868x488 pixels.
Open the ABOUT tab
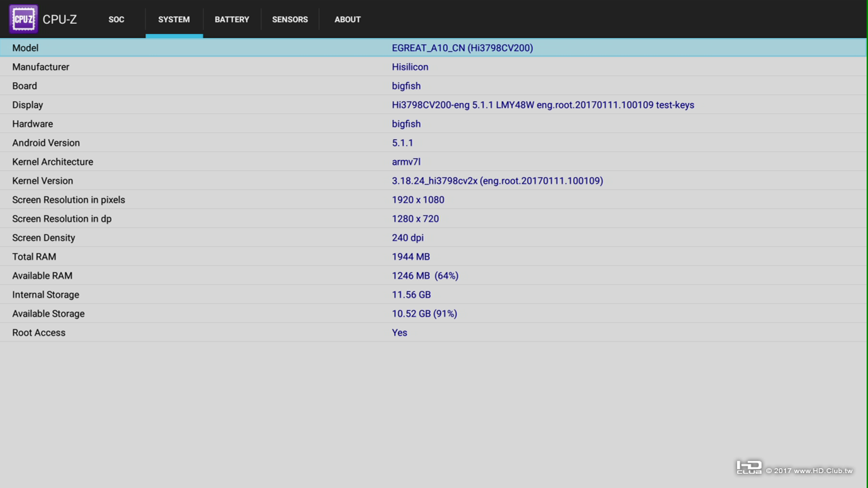tap(347, 19)
